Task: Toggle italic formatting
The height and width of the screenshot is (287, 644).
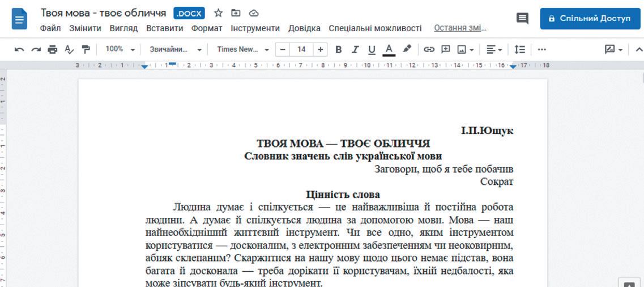Action: pos(355,49)
